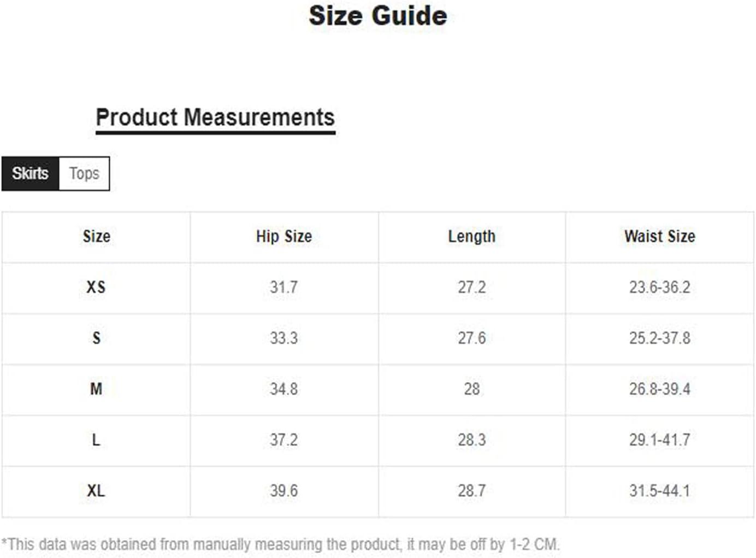
Task: Click the Hip Size column header
Action: coord(284,237)
